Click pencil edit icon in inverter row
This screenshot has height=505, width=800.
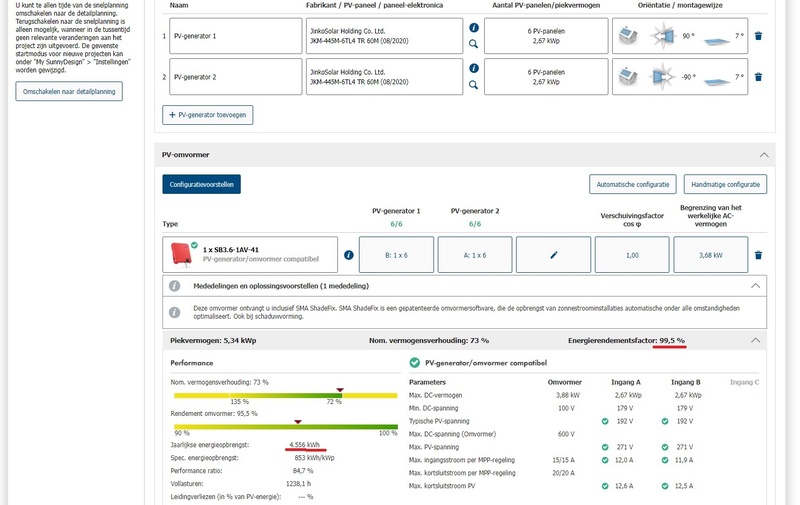tap(554, 255)
